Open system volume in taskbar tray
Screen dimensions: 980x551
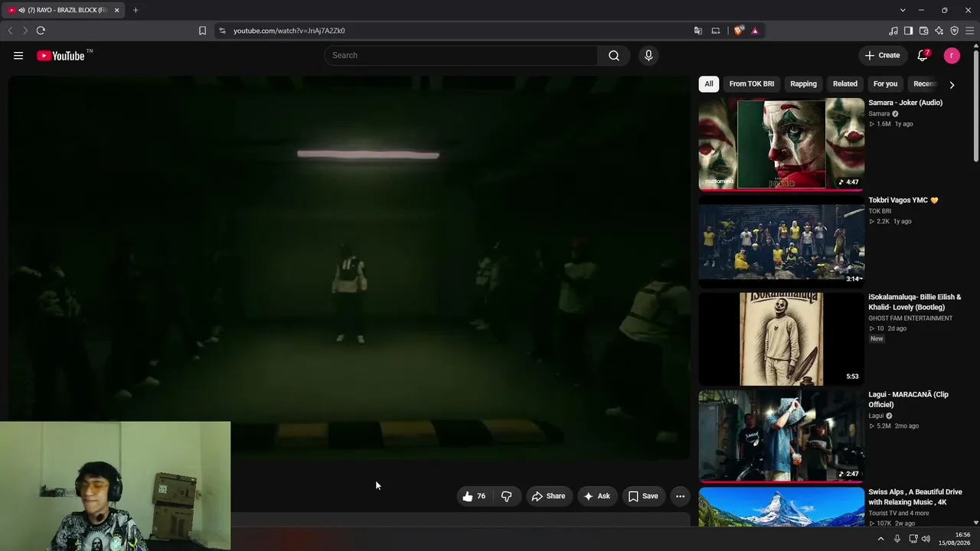click(x=926, y=539)
